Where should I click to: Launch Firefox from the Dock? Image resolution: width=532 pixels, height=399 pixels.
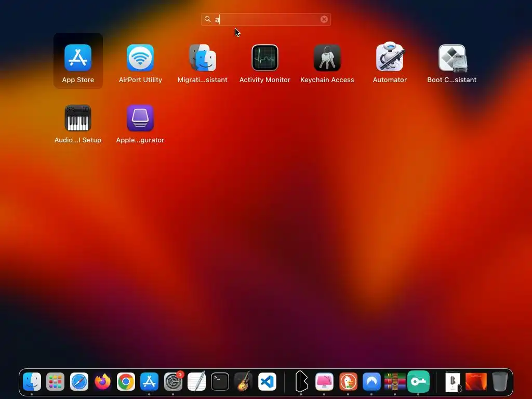pyautogui.click(x=102, y=382)
